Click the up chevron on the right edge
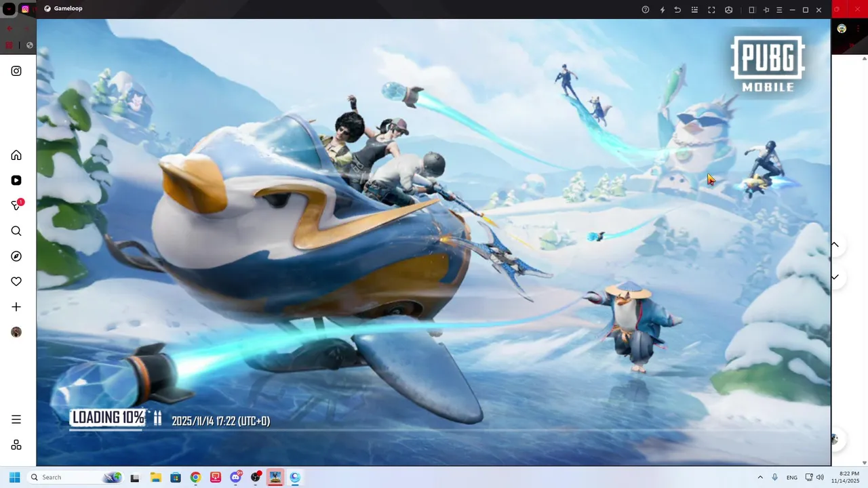Image resolution: width=868 pixels, height=488 pixels. tap(835, 245)
